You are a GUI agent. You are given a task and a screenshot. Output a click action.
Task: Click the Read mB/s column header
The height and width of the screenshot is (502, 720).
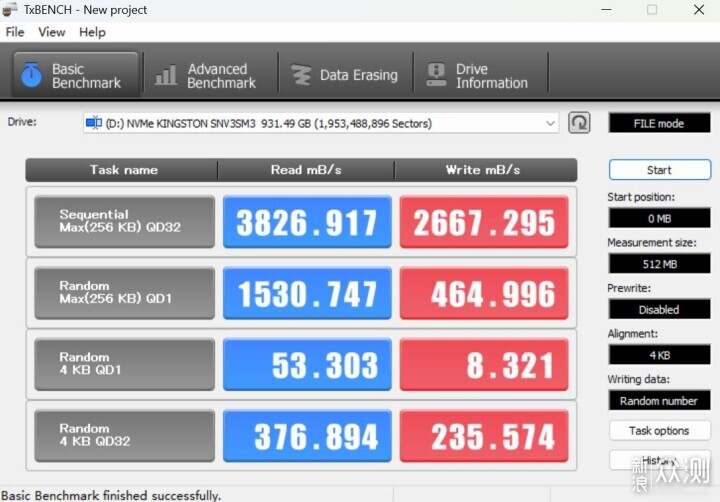(306, 170)
